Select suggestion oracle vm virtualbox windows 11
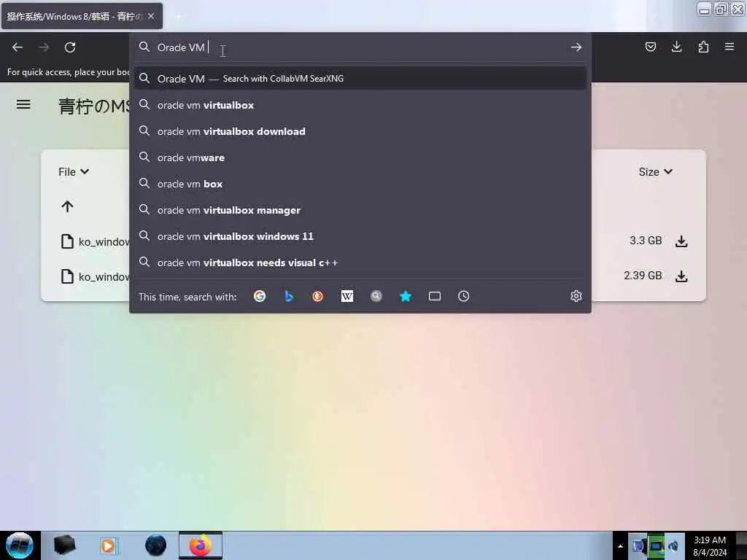This screenshot has height=560, width=747. coord(360,236)
